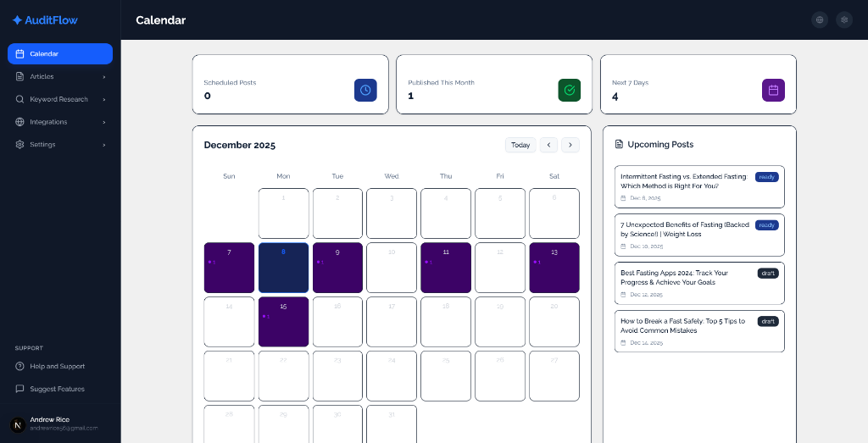Click the Dec 8, 2025 date text

[645, 198]
